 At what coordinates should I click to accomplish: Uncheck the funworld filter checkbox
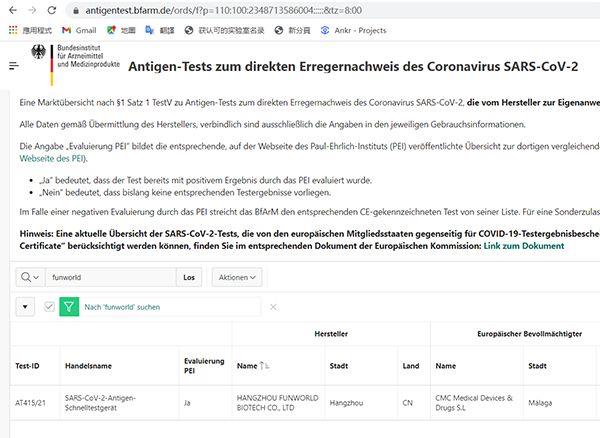click(x=49, y=306)
